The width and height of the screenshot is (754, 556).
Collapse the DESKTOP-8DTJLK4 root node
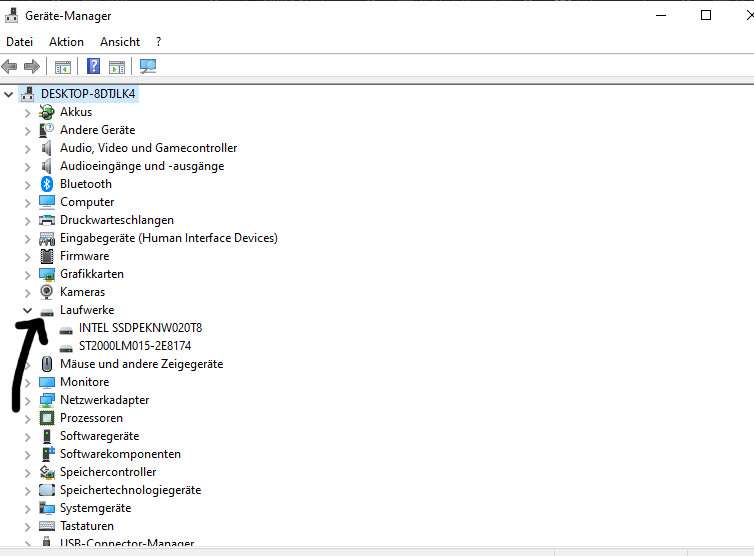[9, 94]
